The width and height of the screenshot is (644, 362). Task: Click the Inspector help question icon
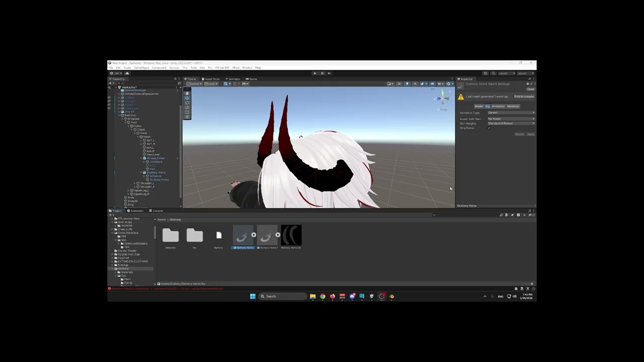(527, 84)
